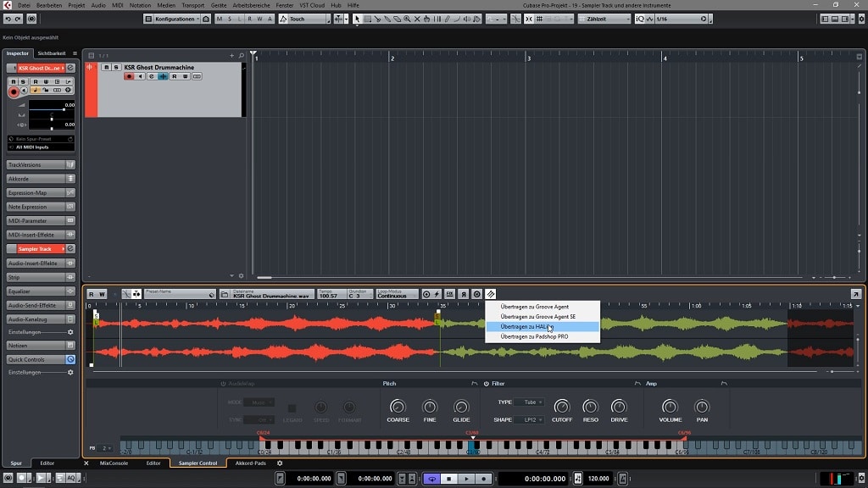Expand the Equalizer inspector section
The image size is (868, 488).
[41, 291]
